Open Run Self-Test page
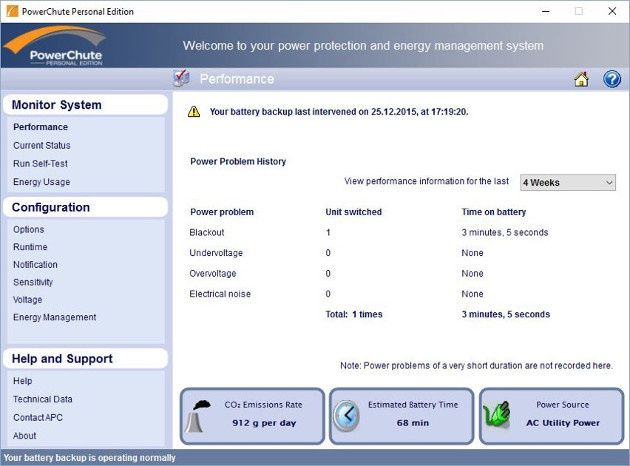The height and width of the screenshot is (466, 630). coord(40,164)
